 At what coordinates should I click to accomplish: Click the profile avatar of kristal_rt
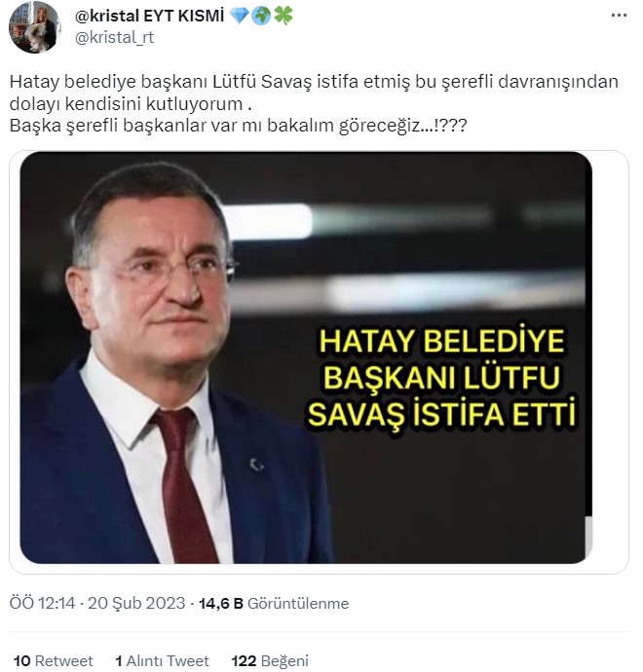[35, 26]
